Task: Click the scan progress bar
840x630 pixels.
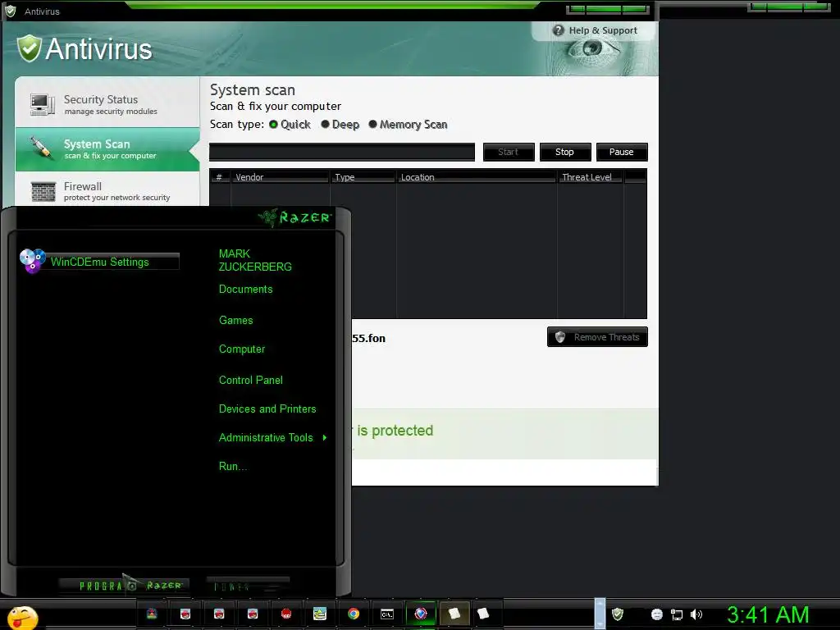Action: coord(342,152)
